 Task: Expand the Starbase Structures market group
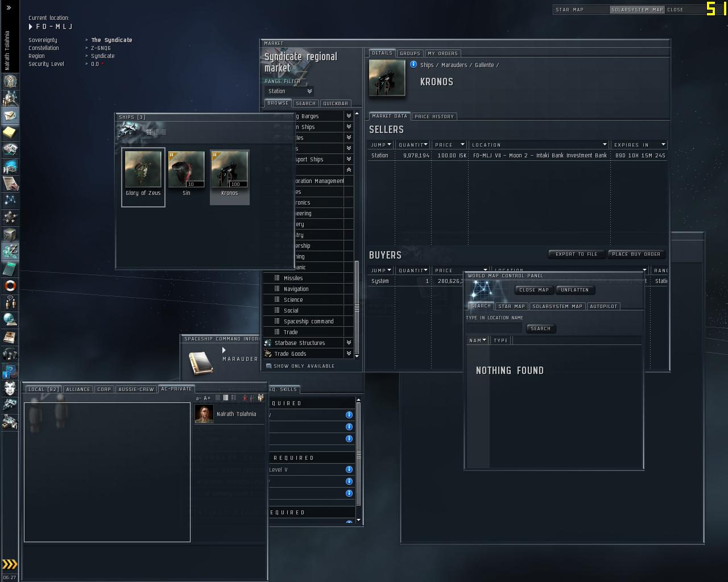click(349, 343)
